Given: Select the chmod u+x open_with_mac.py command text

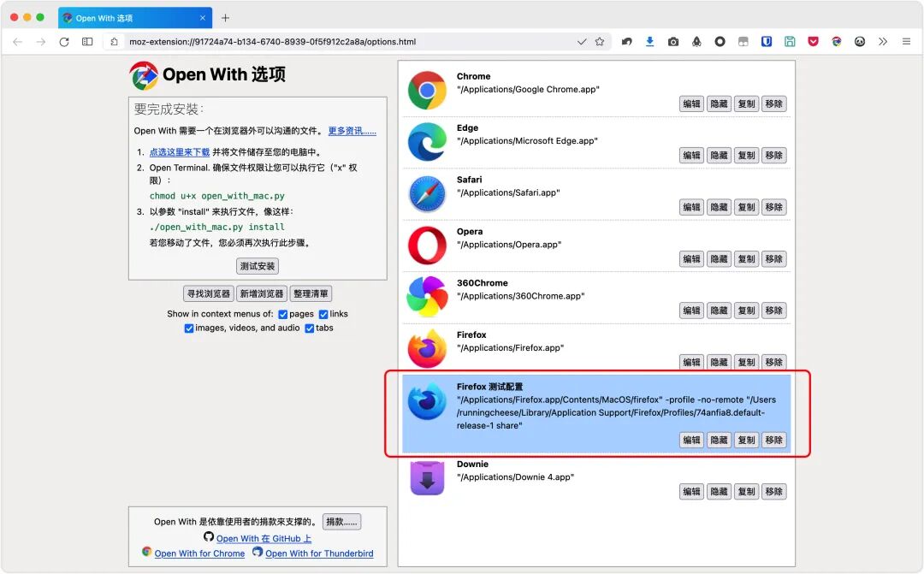Looking at the screenshot, I should tap(216, 196).
